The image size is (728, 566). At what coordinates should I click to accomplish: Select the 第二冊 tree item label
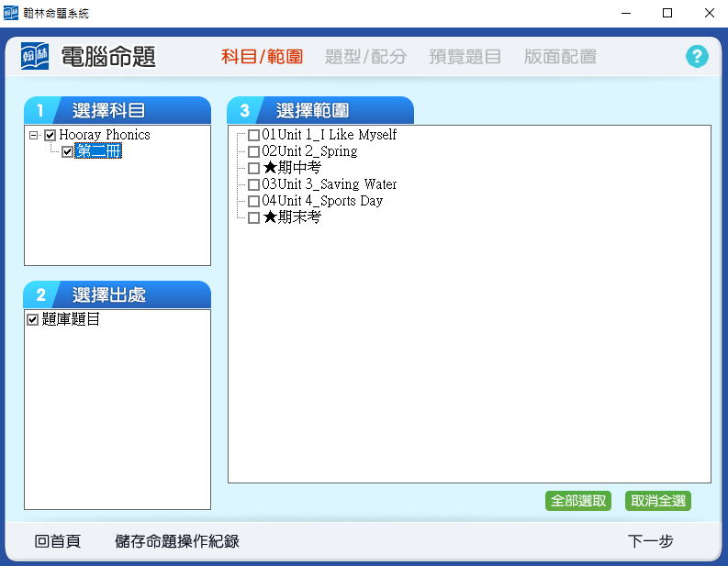click(x=98, y=151)
